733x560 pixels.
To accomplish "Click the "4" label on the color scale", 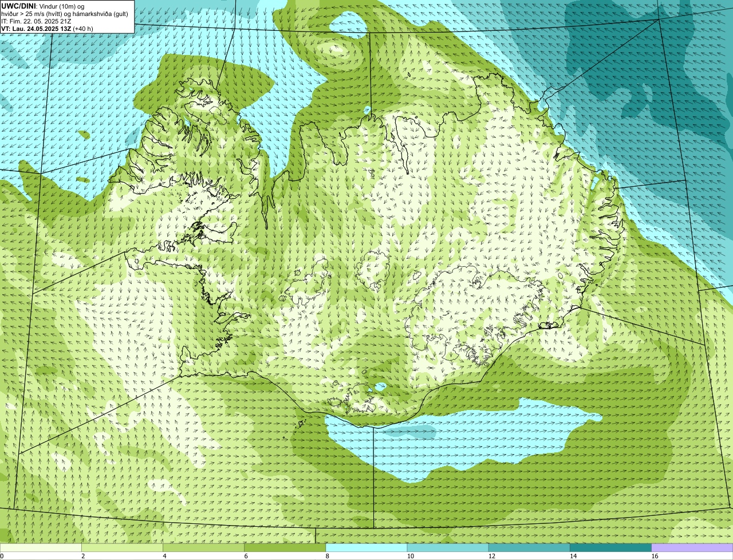I will click(x=165, y=556).
